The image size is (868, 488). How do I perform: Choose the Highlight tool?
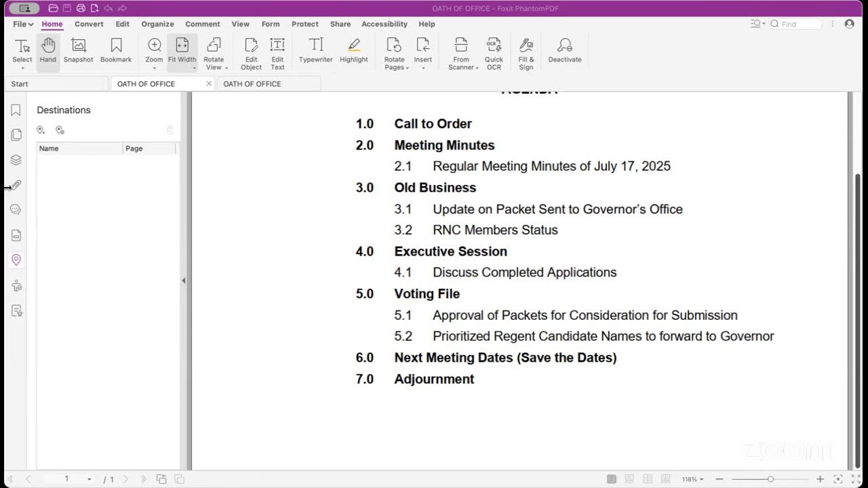354,52
